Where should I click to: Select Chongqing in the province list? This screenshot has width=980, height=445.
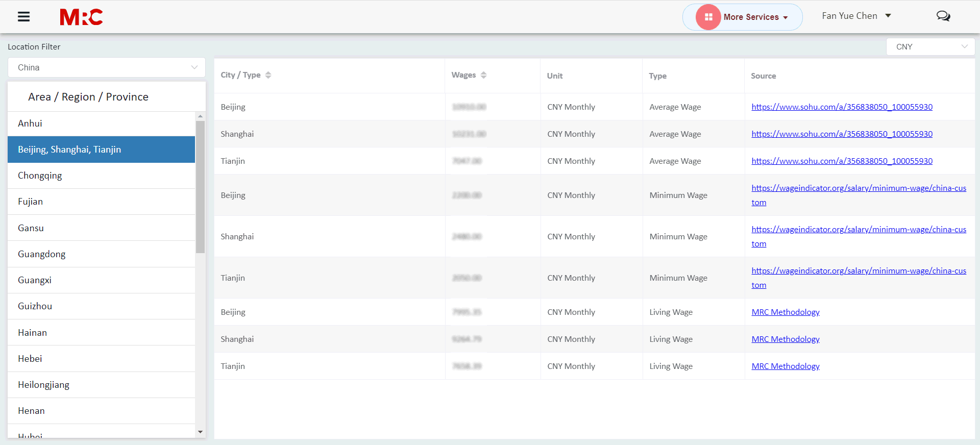click(x=40, y=176)
